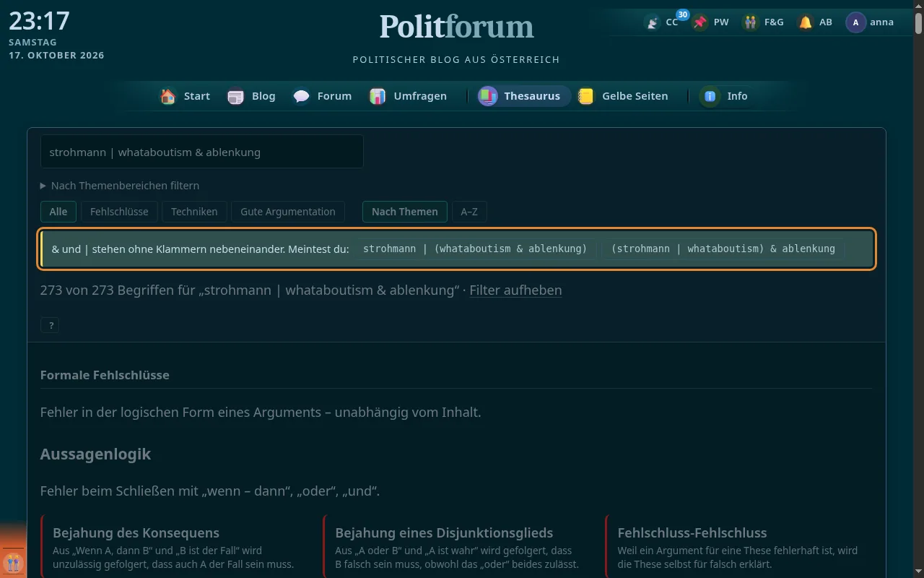Open the Bejahung eines Disjunktionsglieds card

(458, 546)
